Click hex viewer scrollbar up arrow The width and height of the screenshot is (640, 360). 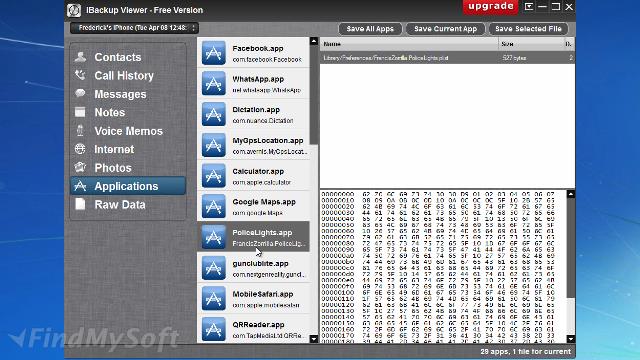[571, 194]
